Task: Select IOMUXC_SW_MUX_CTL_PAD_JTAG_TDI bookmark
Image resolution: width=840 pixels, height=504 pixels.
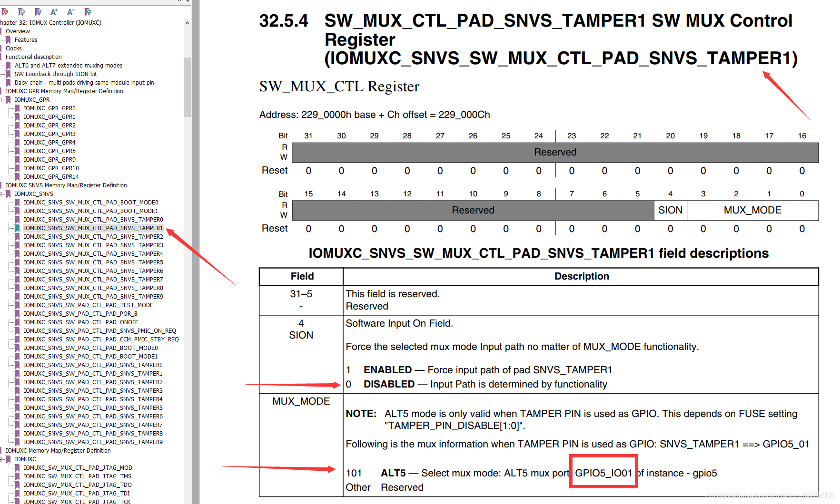Action: pyautogui.click(x=77, y=494)
